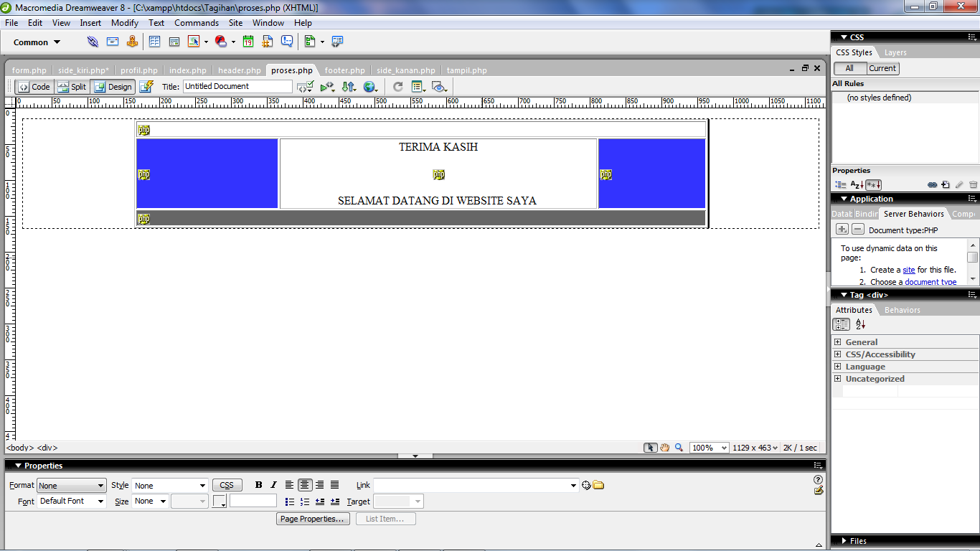Viewport: 980px width, 551px height.
Task: Toggle Italic formatting in Properties panel
Action: [274, 485]
